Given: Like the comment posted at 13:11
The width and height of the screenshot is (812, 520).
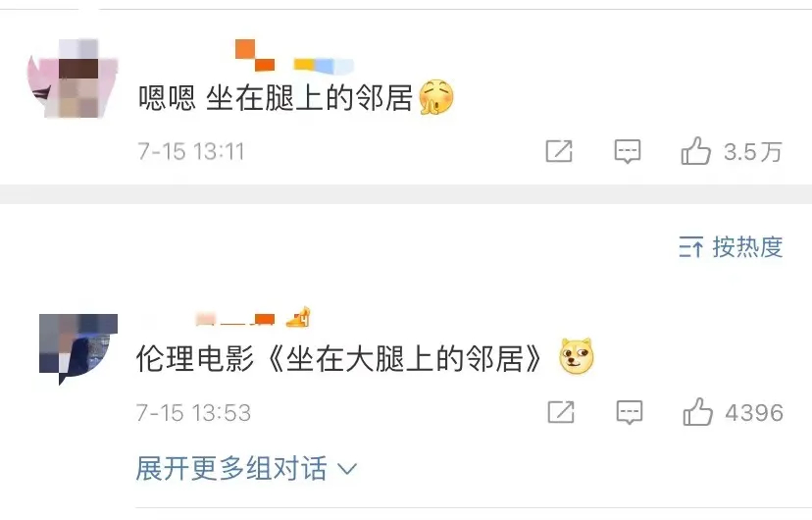Looking at the screenshot, I should coord(695,151).
